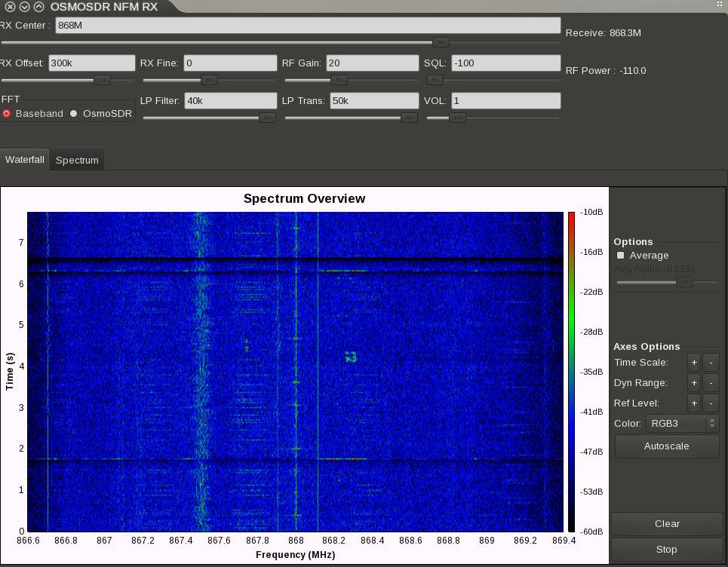This screenshot has height=567, width=728.
Task: Open the Color RGB3 dropdown
Action: 681,424
